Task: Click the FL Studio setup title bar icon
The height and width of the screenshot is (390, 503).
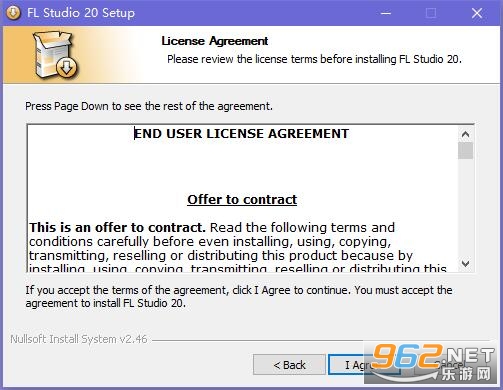Action: tap(13, 13)
